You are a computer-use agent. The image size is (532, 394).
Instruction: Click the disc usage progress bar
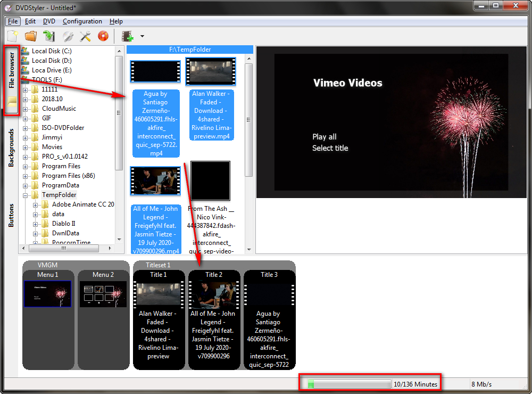click(x=349, y=384)
